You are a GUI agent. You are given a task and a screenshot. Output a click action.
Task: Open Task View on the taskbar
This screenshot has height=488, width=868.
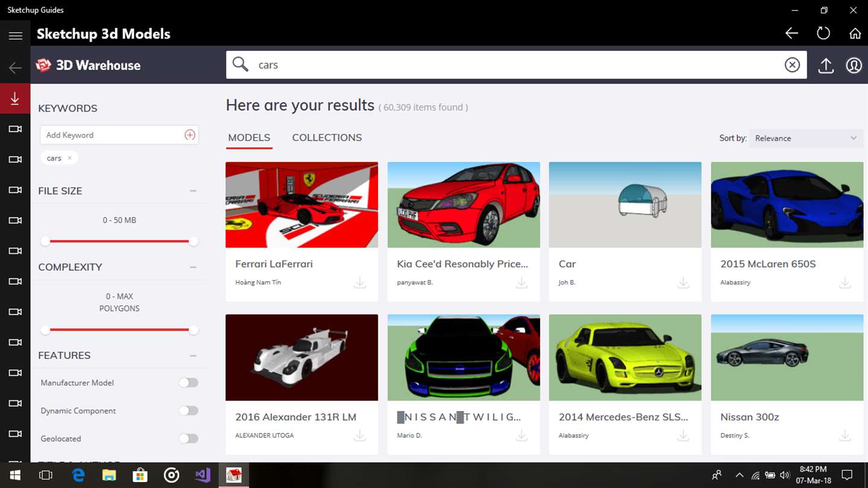46,475
